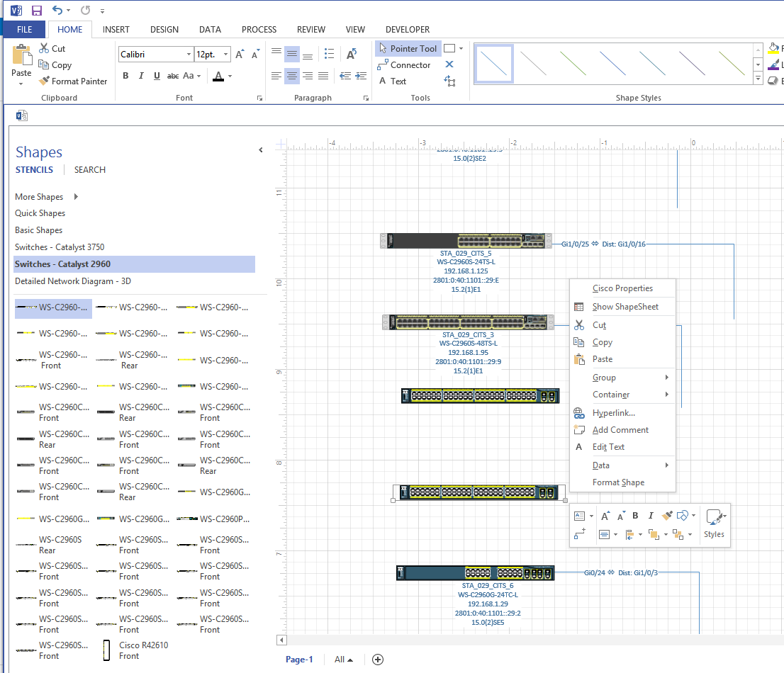The height and width of the screenshot is (673, 784).
Task: Select the Text Block tool icon
Action: click(x=449, y=81)
